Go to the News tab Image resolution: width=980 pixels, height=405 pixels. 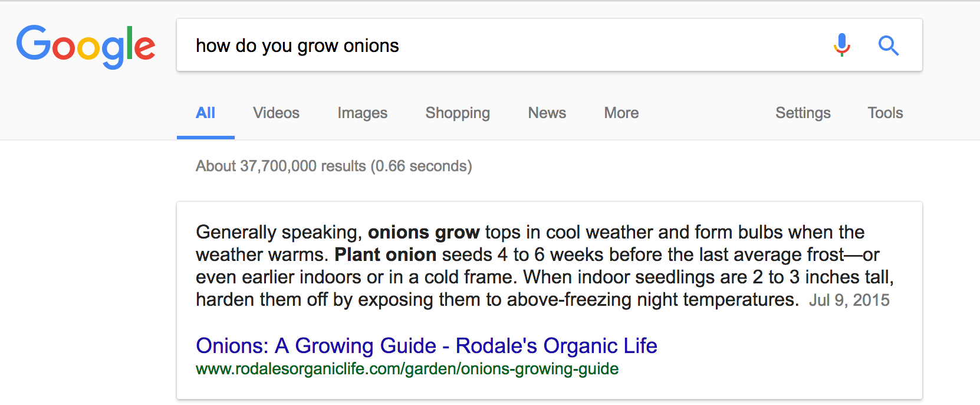pyautogui.click(x=547, y=113)
